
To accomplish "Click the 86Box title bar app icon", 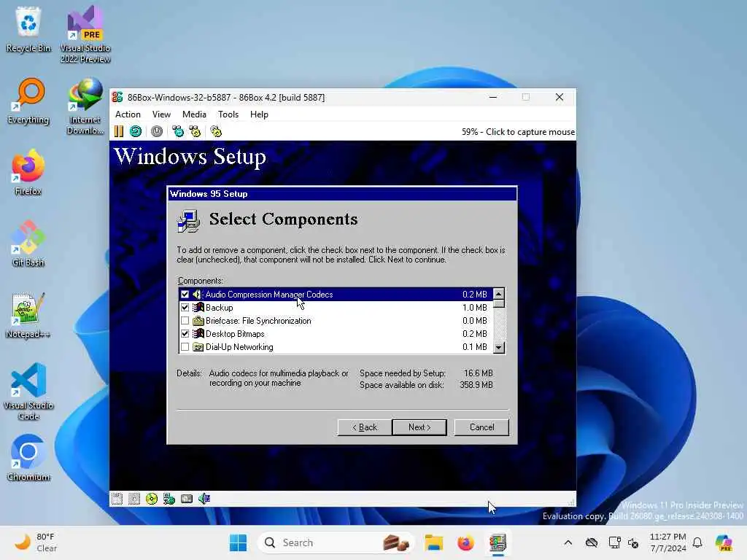I will click(x=117, y=97).
